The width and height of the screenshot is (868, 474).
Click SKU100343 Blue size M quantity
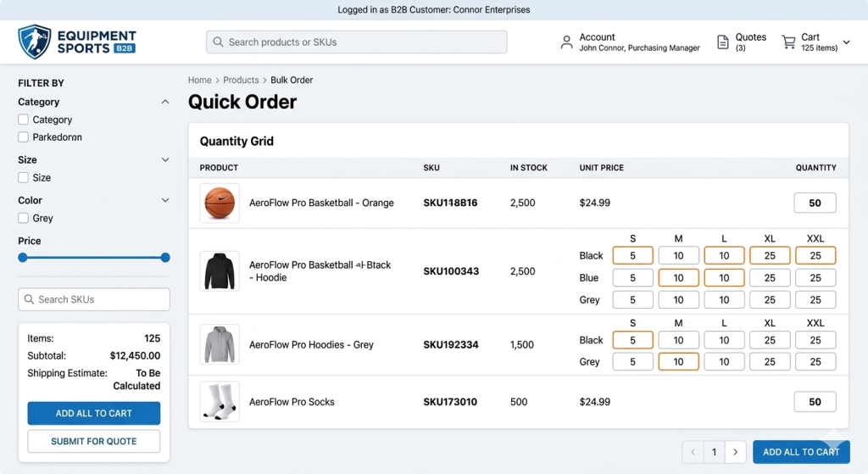click(x=679, y=277)
